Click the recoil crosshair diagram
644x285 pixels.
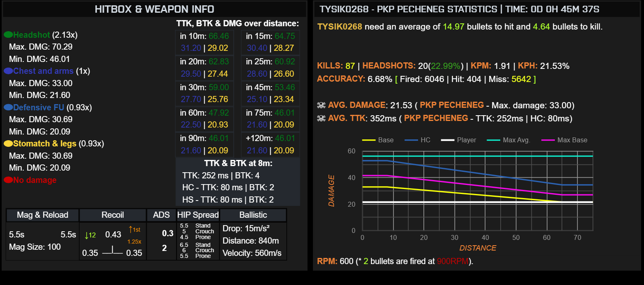(x=113, y=251)
